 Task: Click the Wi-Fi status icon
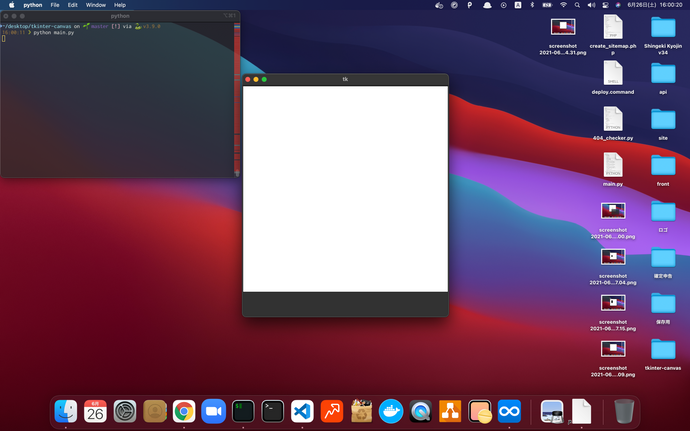point(563,5)
